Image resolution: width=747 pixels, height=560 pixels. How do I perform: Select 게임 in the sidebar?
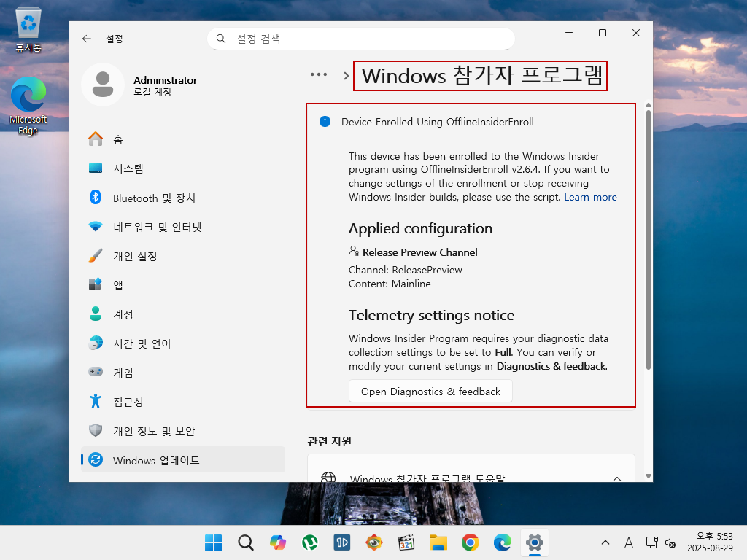tap(183, 373)
